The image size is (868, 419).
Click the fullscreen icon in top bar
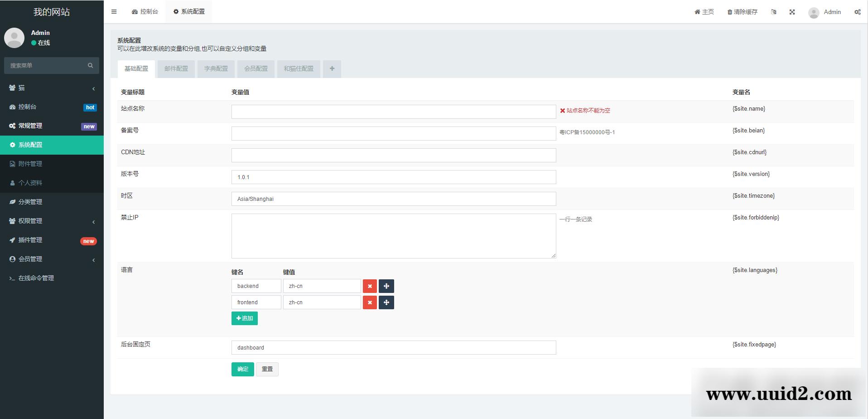pyautogui.click(x=792, y=12)
